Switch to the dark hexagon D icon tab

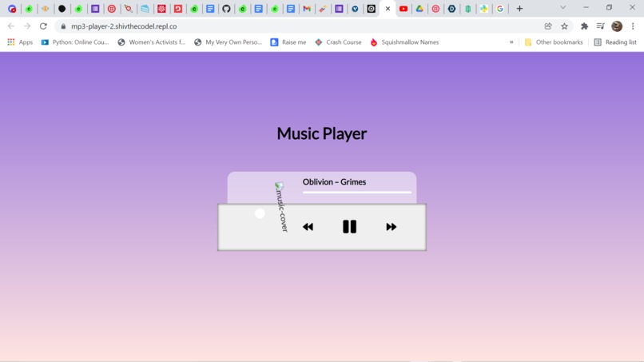click(451, 9)
